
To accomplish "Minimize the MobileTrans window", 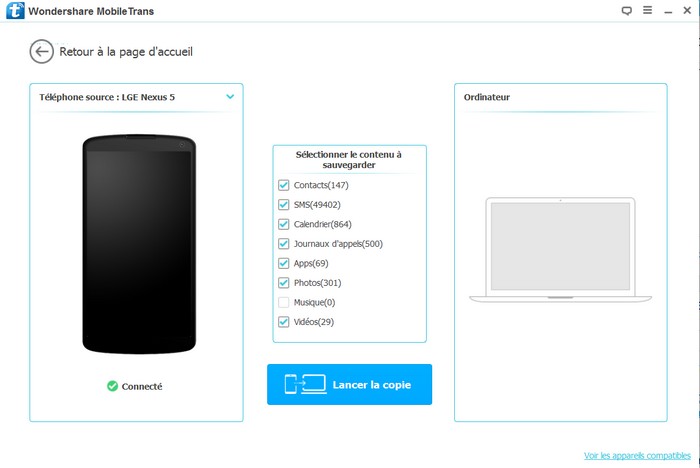I will point(668,11).
